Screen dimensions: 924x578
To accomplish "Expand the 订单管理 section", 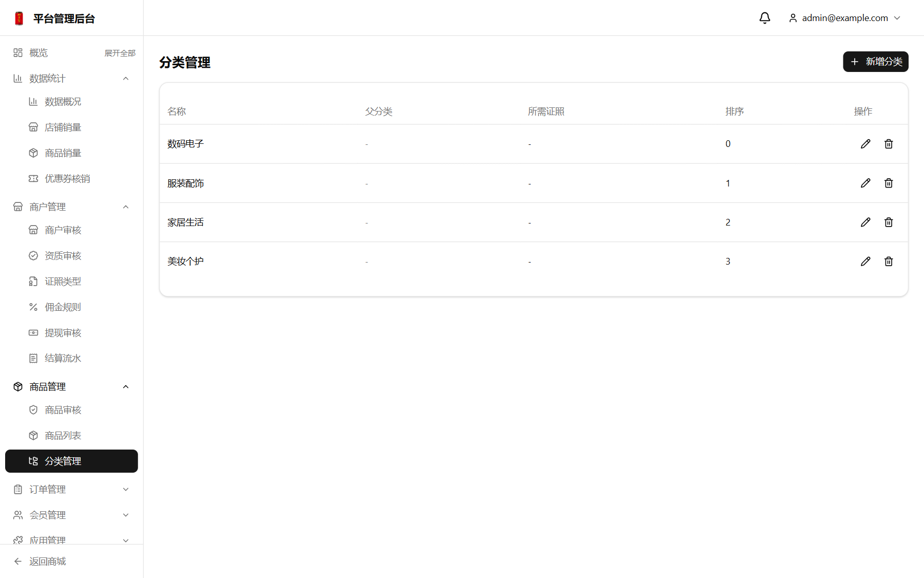I will (x=71, y=490).
